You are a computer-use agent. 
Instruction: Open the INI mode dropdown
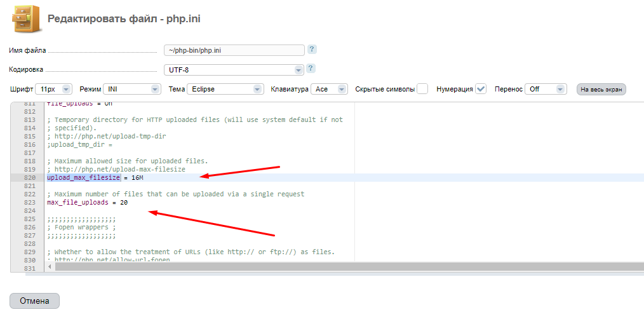coord(132,89)
